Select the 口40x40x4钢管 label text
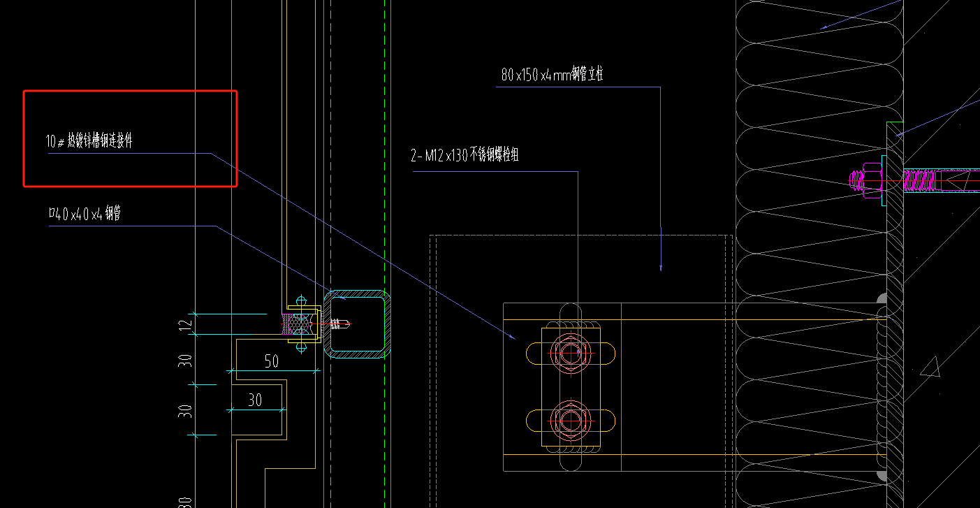980x508 pixels. click(84, 215)
